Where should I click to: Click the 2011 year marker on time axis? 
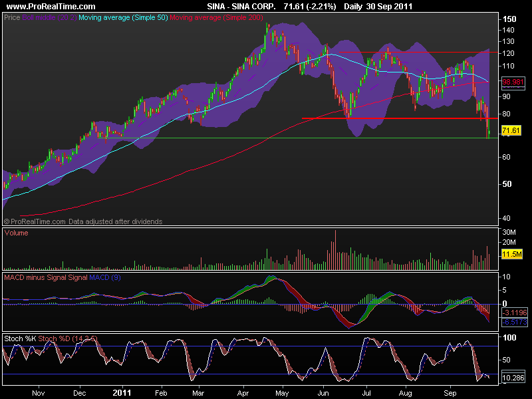122,393
